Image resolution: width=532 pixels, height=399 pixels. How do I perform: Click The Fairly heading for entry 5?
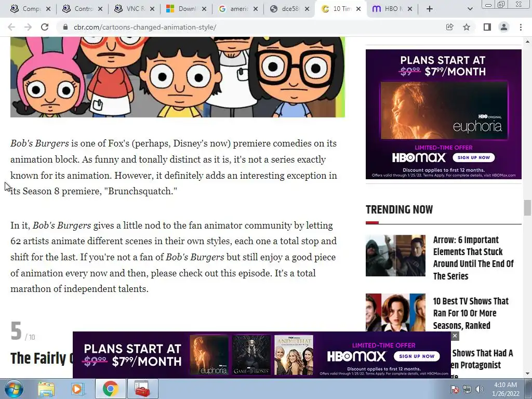pyautogui.click(x=42, y=358)
